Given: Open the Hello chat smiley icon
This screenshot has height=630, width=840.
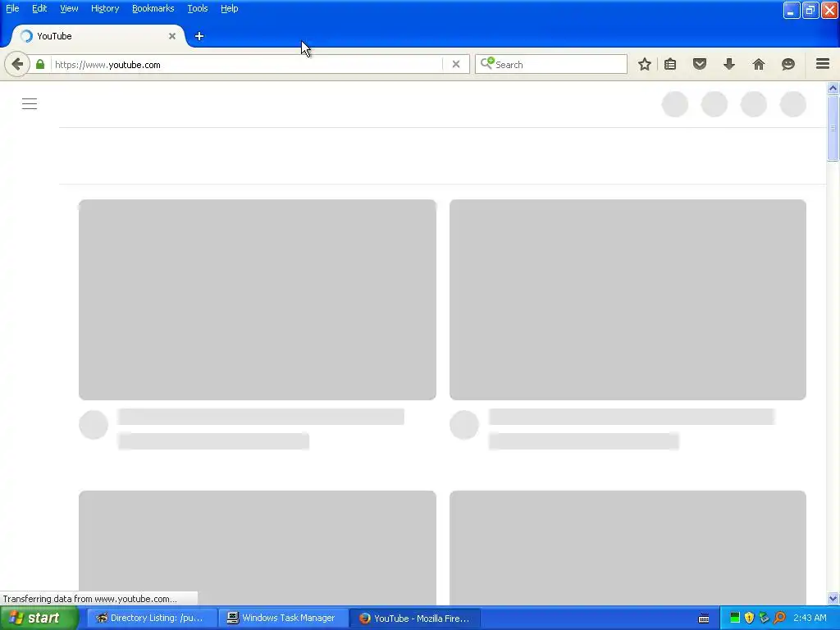Looking at the screenshot, I should point(788,65).
